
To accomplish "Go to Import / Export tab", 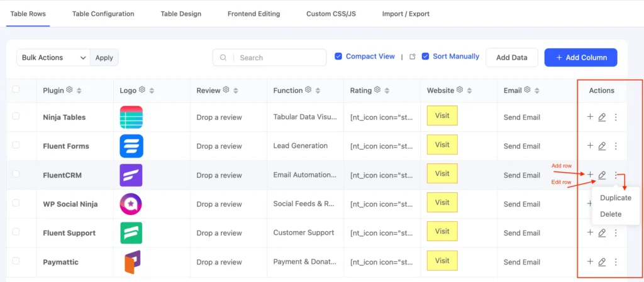I will point(406,14).
